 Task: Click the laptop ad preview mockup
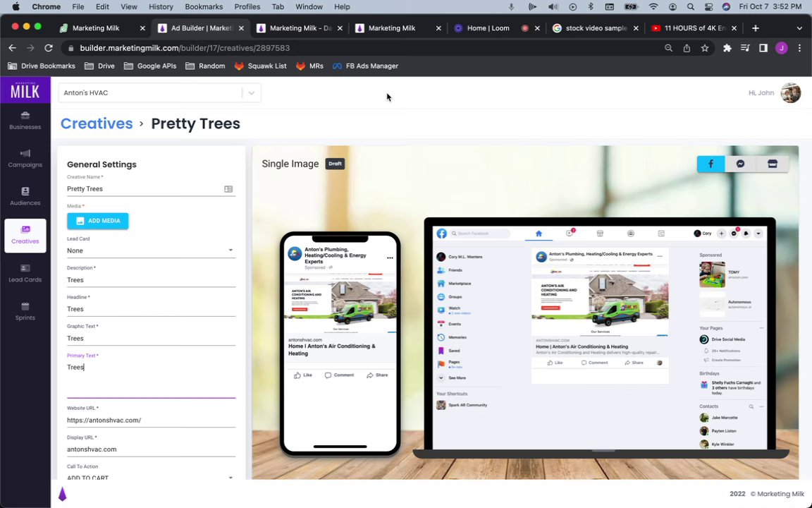point(601,338)
